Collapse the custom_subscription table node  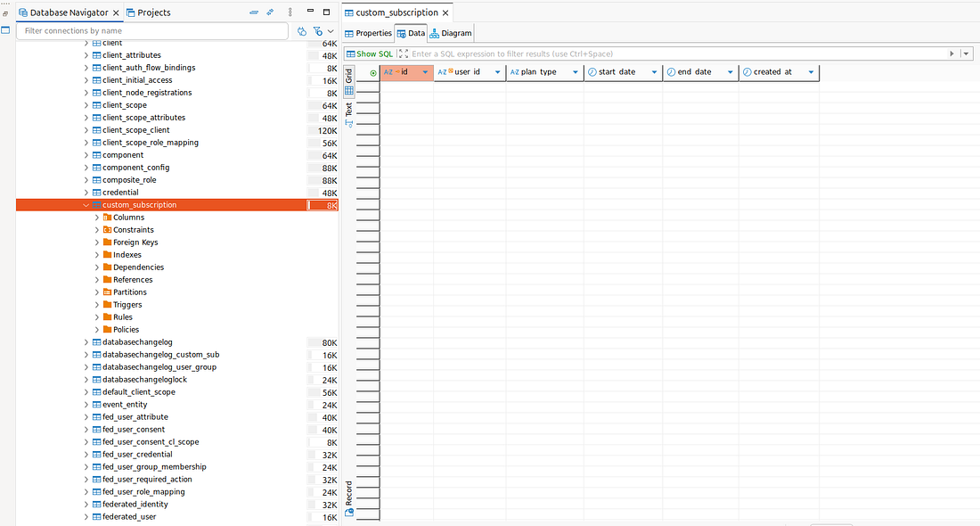(x=86, y=204)
